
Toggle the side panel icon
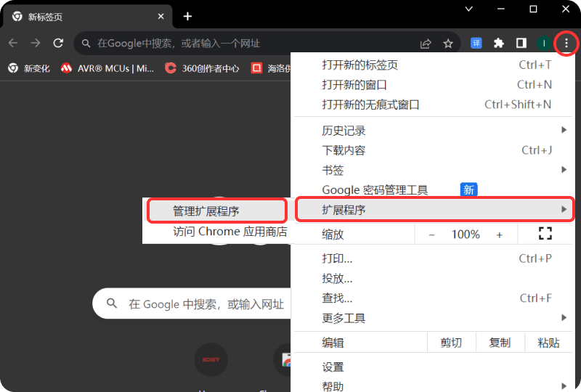(521, 44)
